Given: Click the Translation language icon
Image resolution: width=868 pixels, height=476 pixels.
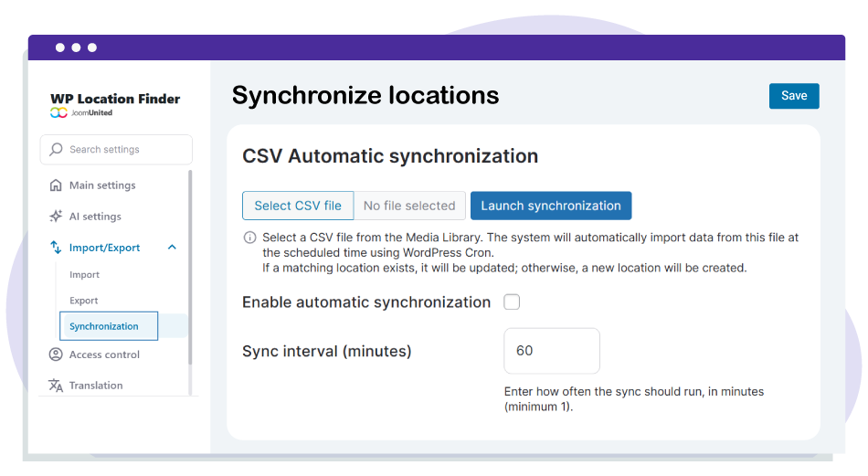Looking at the screenshot, I should [x=56, y=386].
